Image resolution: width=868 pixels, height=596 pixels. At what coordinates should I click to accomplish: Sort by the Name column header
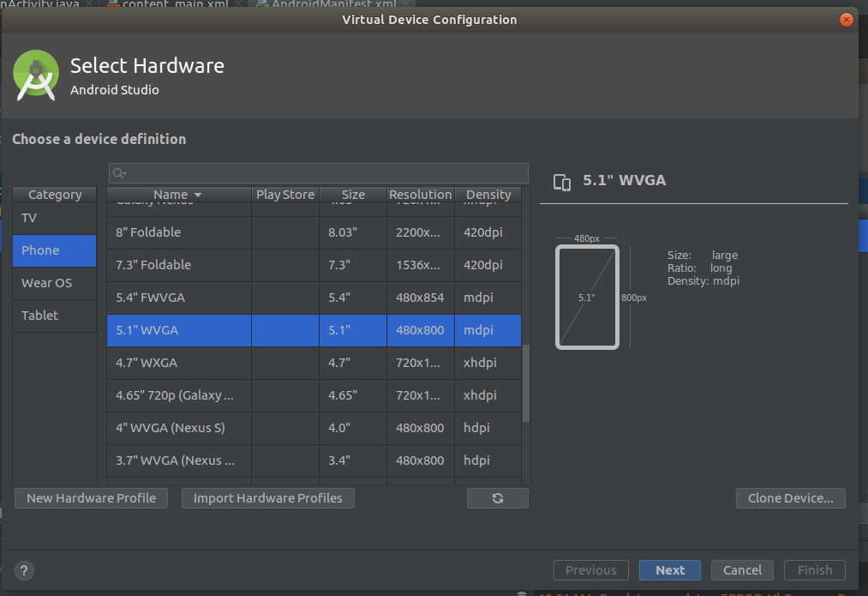coord(178,195)
